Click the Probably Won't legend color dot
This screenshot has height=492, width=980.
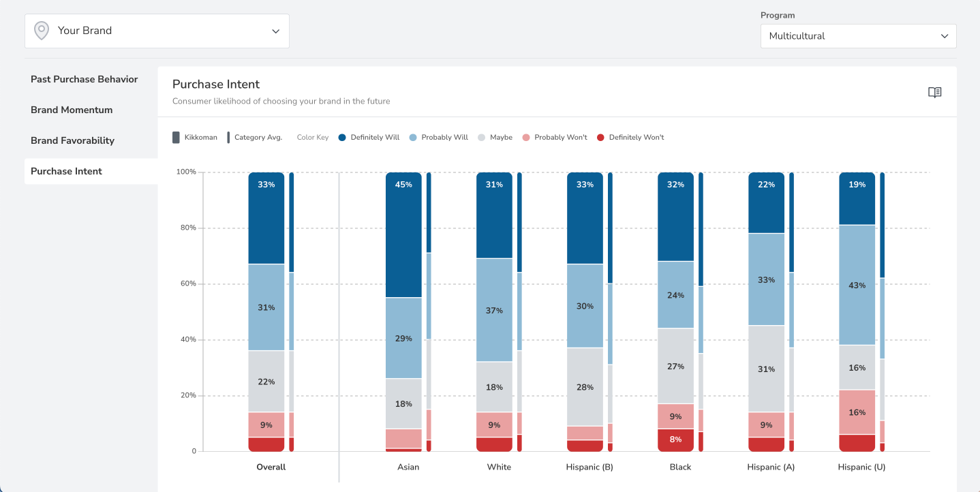(x=526, y=138)
